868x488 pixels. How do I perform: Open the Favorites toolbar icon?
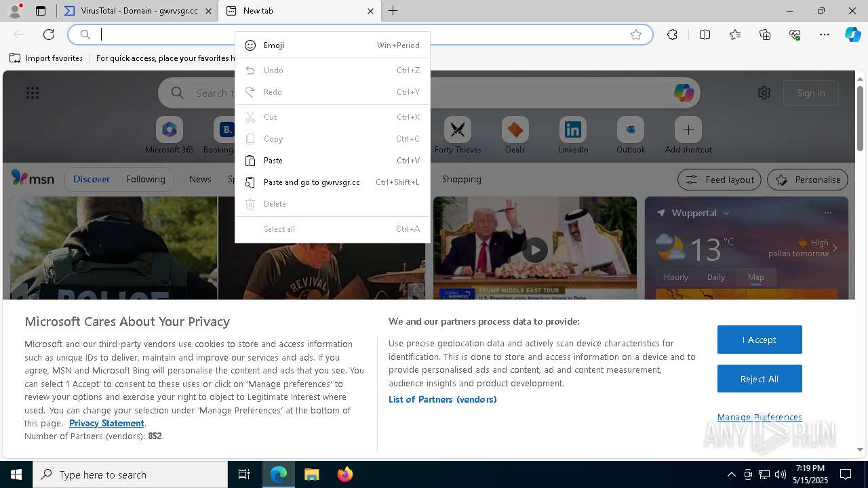735,35
